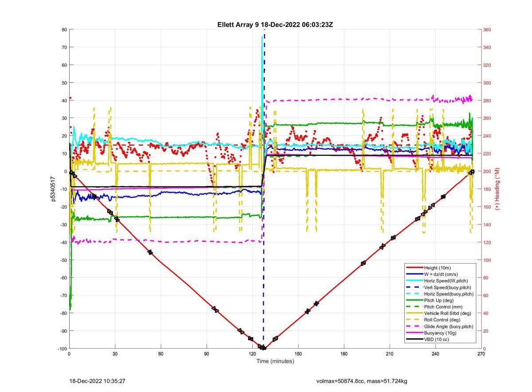Screen dimensions: 532x392
Task: Click the red '(+) Heading (°M)' axis label
Action: [x=497, y=189]
